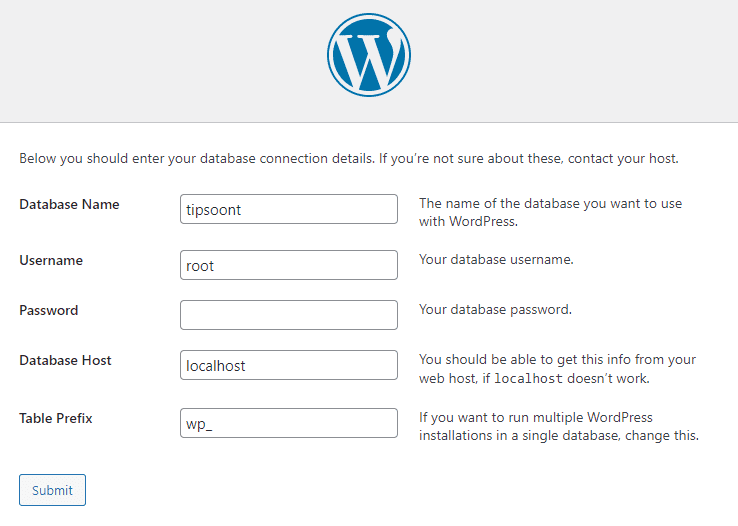Image resolution: width=738 pixels, height=526 pixels.
Task: Click the monospace localhost word in help text
Action: (x=528, y=378)
